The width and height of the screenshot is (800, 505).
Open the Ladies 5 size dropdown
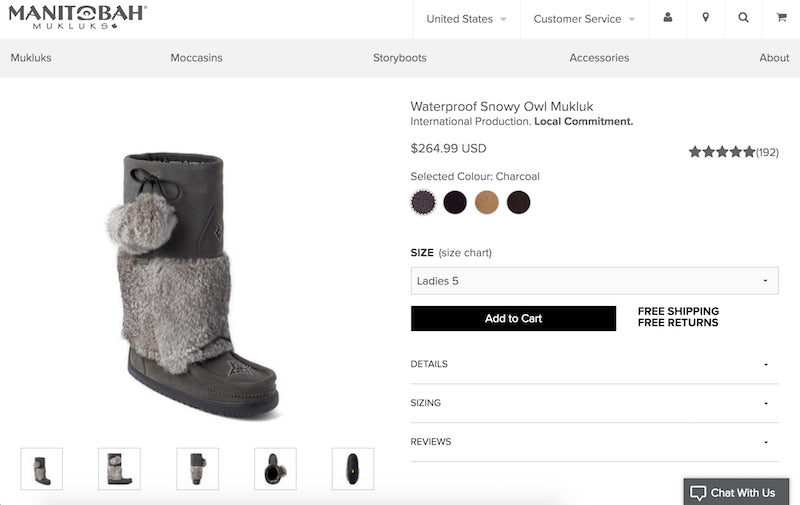tap(594, 281)
